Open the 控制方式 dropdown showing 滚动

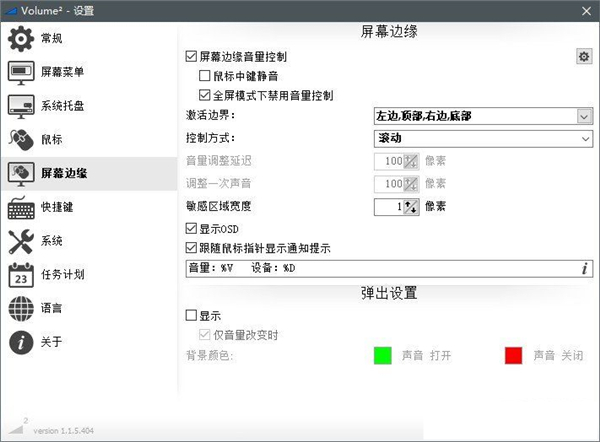coord(483,139)
